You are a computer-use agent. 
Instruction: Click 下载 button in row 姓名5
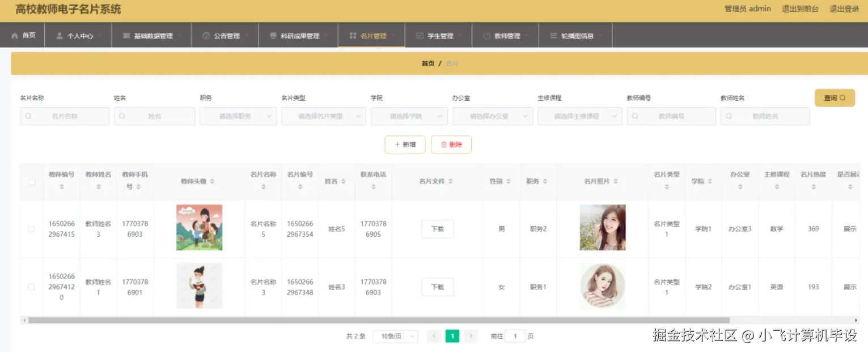(438, 229)
